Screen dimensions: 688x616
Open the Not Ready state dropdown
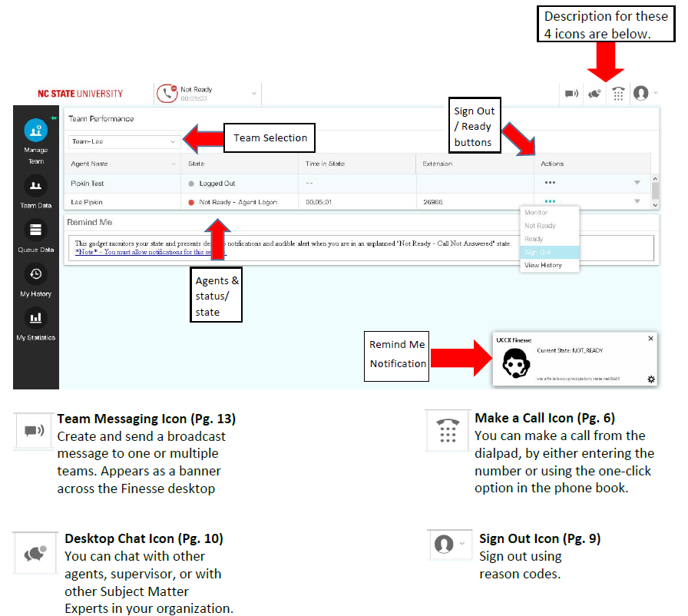click(253, 91)
